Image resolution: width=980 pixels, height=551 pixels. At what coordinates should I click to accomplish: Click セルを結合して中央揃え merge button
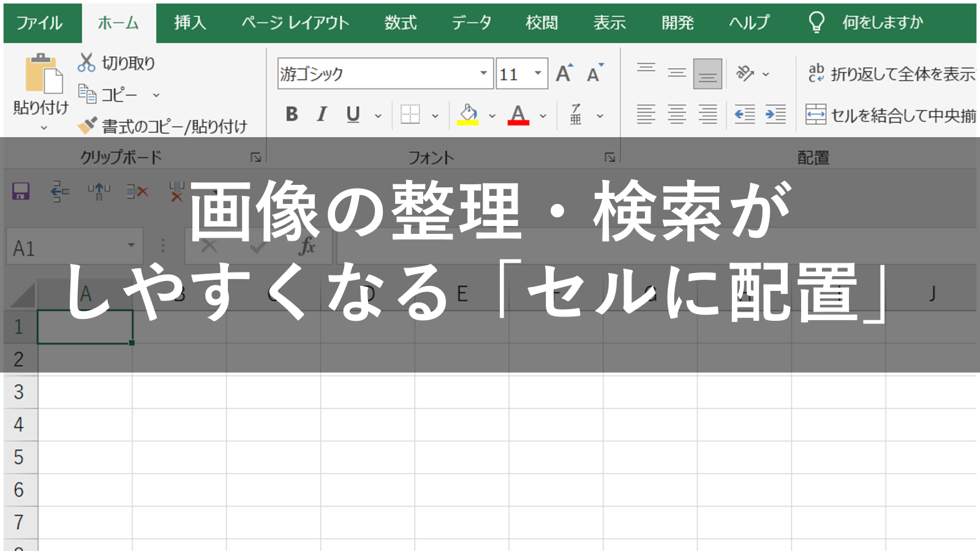pos(891,114)
